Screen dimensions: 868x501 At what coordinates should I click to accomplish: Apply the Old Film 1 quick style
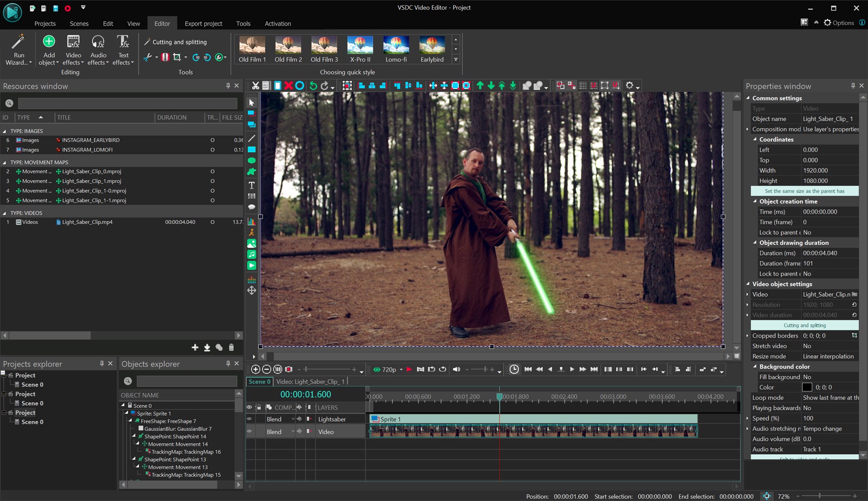[x=252, y=49]
